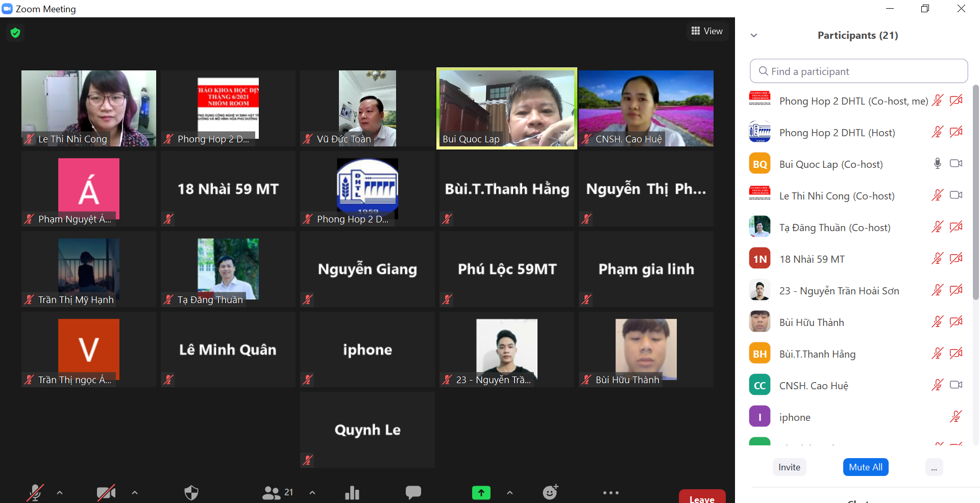Screen dimensions: 980x503
Task: Expand audio options arrow beside microphone
Action: 60,492
